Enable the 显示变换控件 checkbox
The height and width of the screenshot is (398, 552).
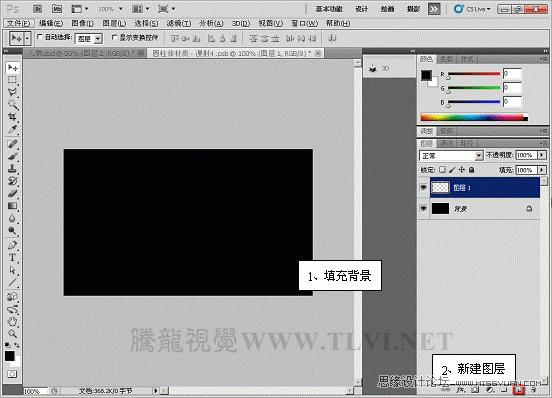[114, 37]
